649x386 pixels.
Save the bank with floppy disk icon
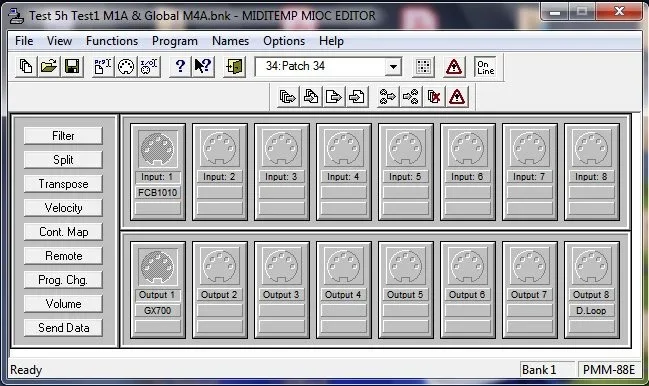pyautogui.click(x=72, y=66)
